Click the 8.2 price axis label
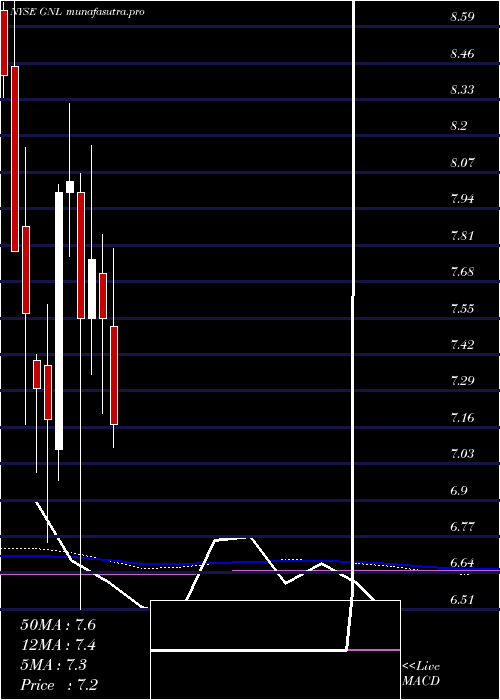 pyautogui.click(x=458, y=126)
